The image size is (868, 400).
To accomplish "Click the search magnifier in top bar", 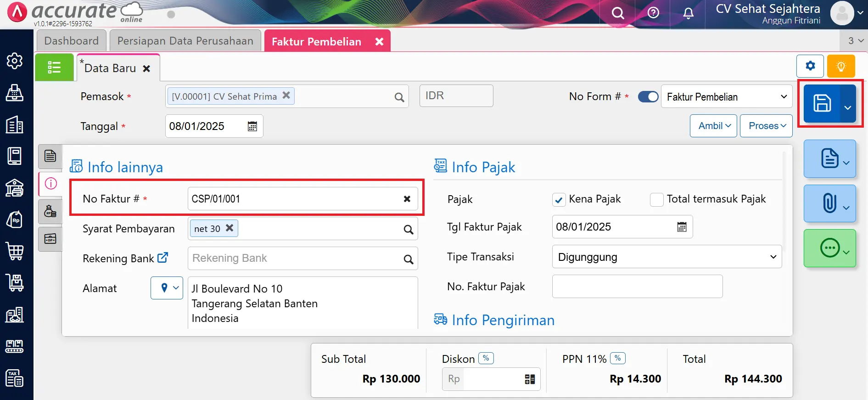I will point(618,13).
